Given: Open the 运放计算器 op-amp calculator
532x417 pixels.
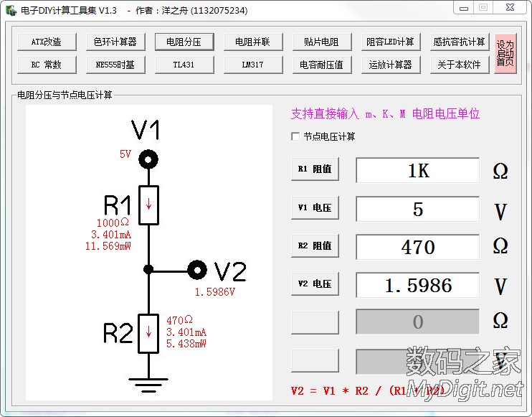Looking at the screenshot, I should coord(391,65).
